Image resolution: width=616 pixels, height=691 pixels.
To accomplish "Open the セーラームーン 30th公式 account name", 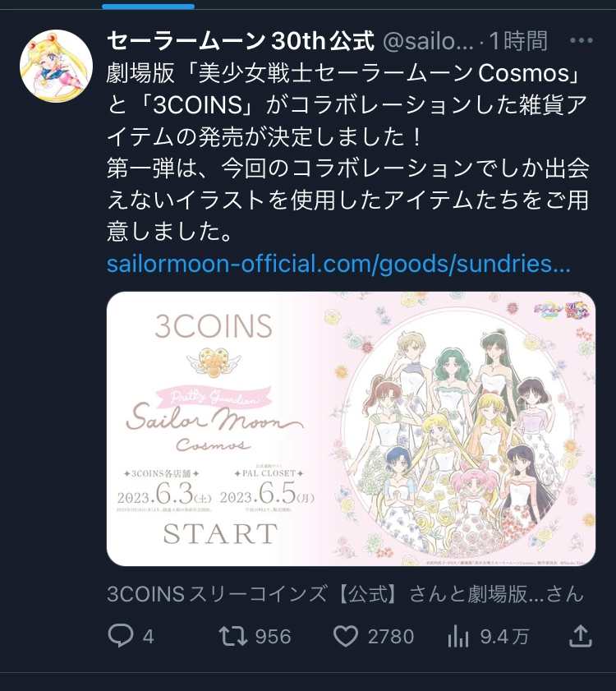I will pyautogui.click(x=241, y=41).
